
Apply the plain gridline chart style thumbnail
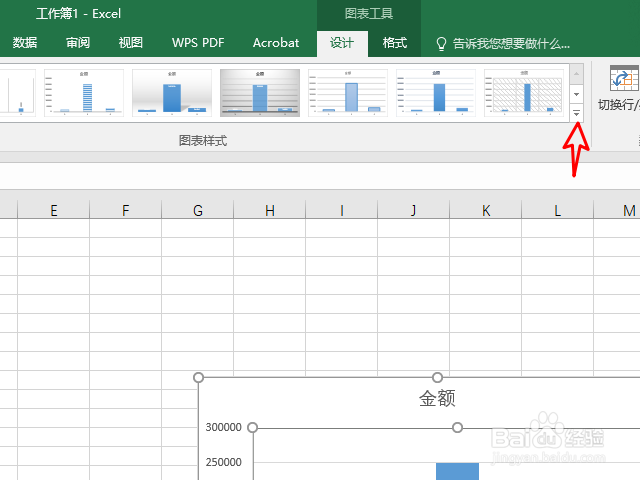[436, 93]
